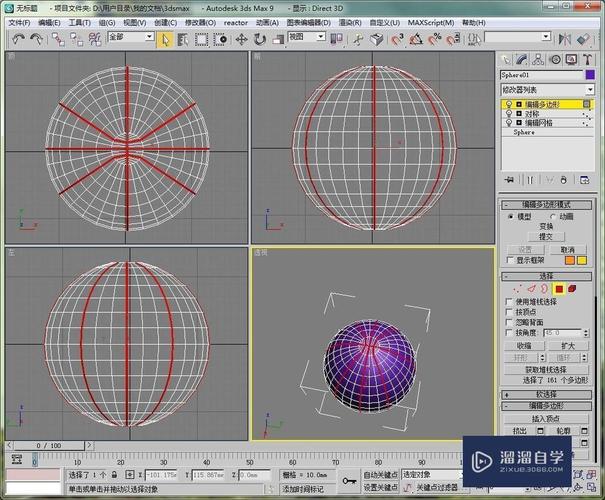Click the 收缩 button
Viewport: 605px width, 500px height.
525,345
